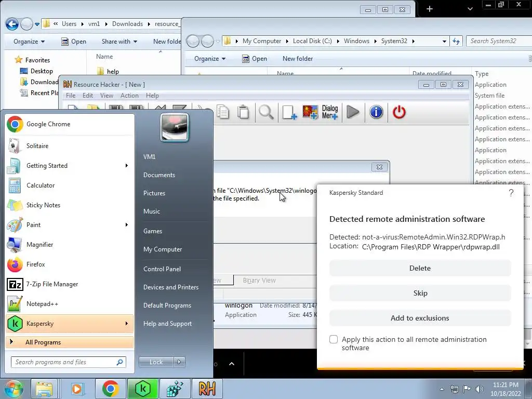This screenshot has width=532, height=399.
Task: Open Help and Support
Action: tap(168, 324)
